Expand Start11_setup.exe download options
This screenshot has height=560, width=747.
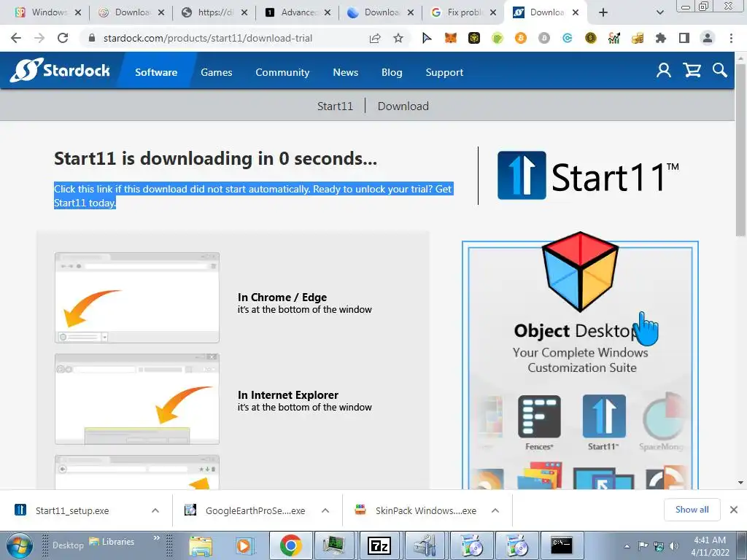pos(155,510)
